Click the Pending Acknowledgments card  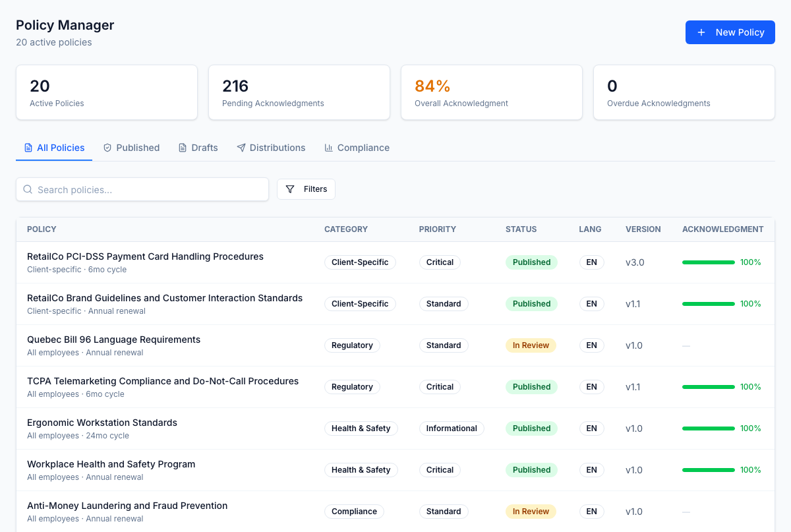click(299, 92)
